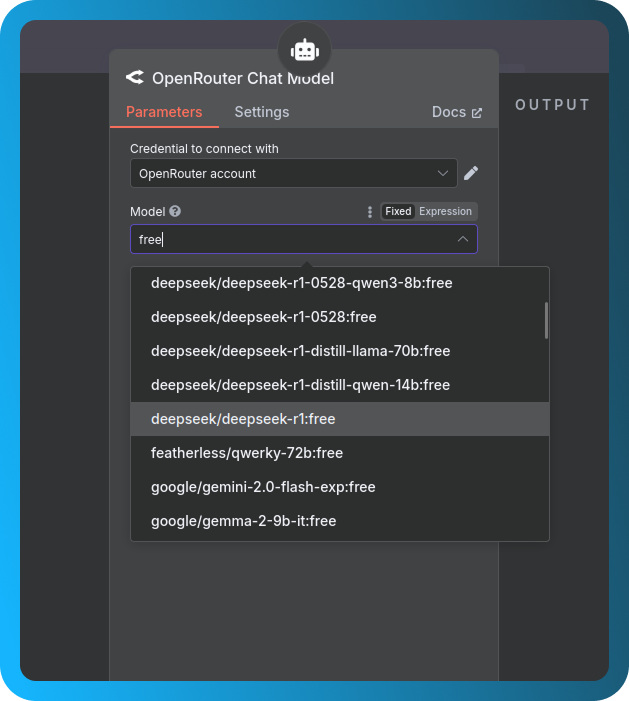Switch Model field to Expression mode
The width and height of the screenshot is (629, 701).
click(445, 212)
